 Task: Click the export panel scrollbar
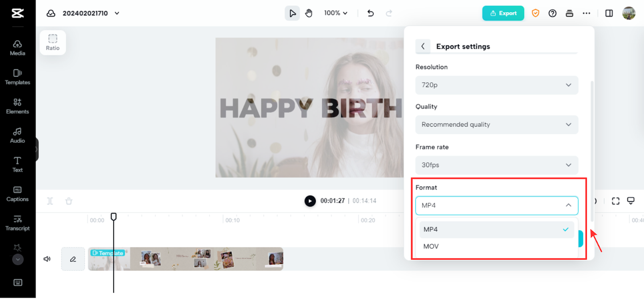click(592, 151)
